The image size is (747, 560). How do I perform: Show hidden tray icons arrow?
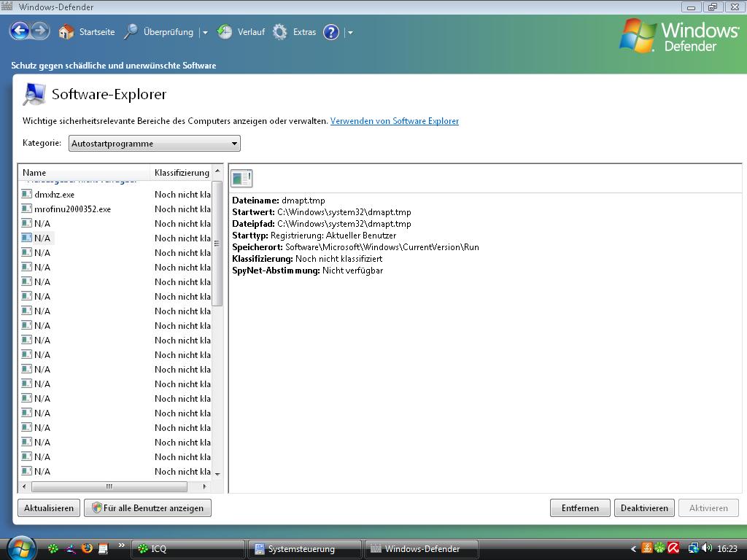[633, 549]
